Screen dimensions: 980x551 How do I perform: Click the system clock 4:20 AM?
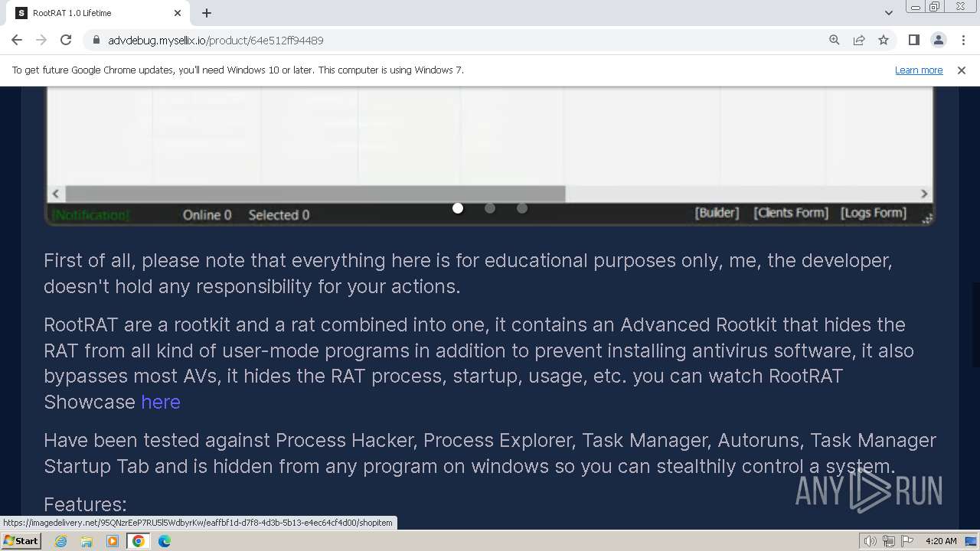[x=941, y=541]
